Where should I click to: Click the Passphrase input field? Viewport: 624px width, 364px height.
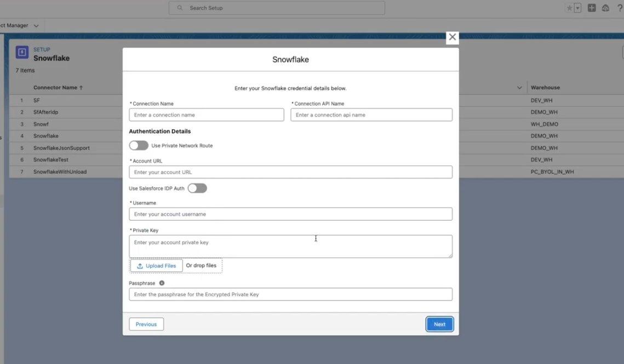[x=290, y=294]
